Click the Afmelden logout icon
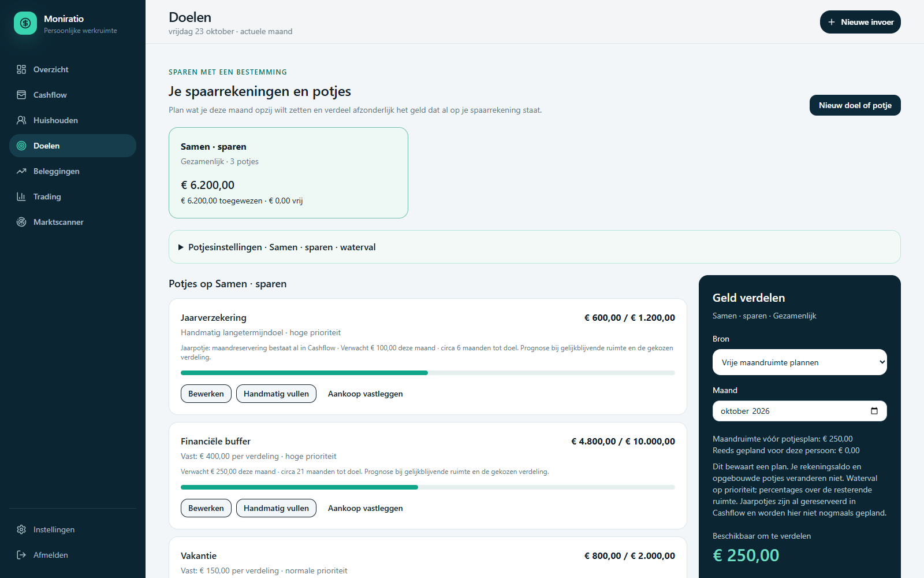The image size is (924, 578). (21, 555)
